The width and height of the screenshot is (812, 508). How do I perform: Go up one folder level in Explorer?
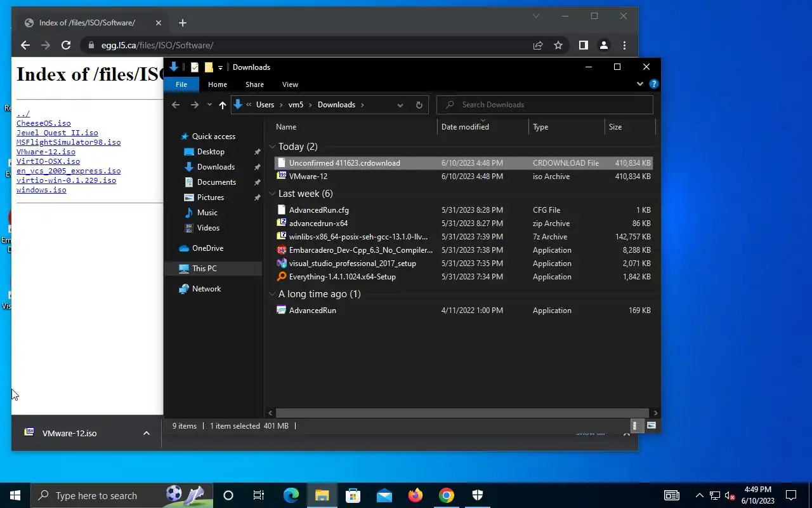click(222, 105)
